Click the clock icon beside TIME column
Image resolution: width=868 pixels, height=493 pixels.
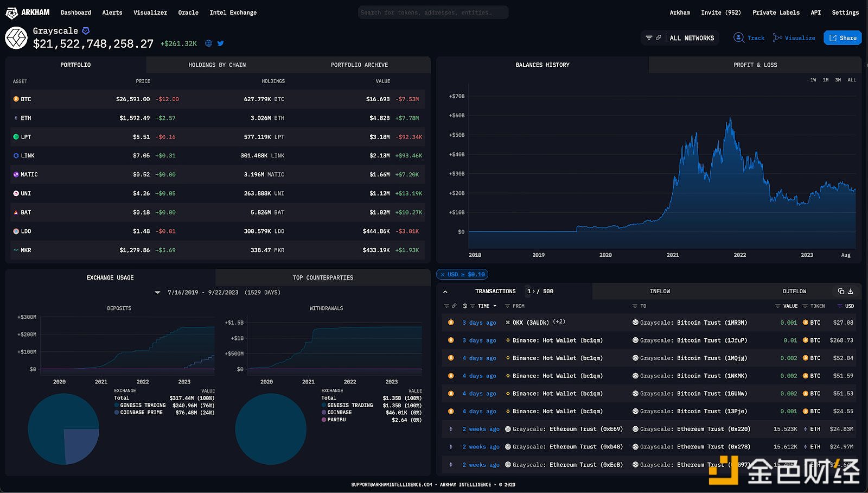pyautogui.click(x=465, y=306)
